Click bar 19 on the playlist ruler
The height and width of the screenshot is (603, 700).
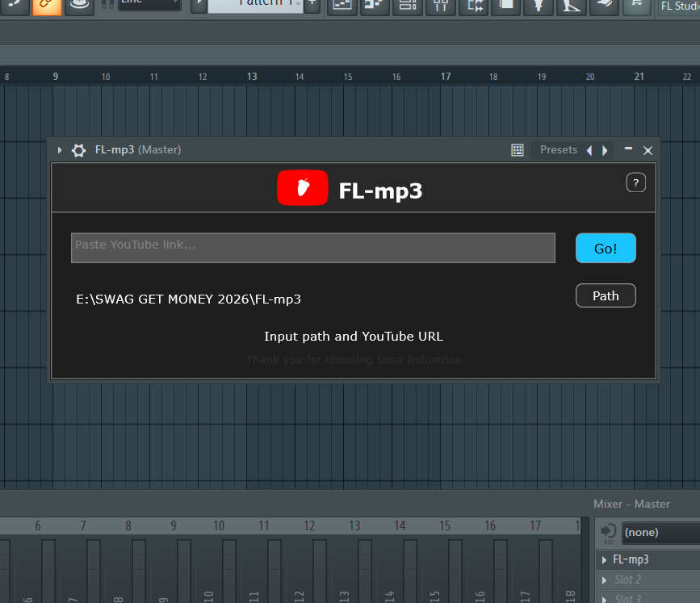(x=542, y=77)
